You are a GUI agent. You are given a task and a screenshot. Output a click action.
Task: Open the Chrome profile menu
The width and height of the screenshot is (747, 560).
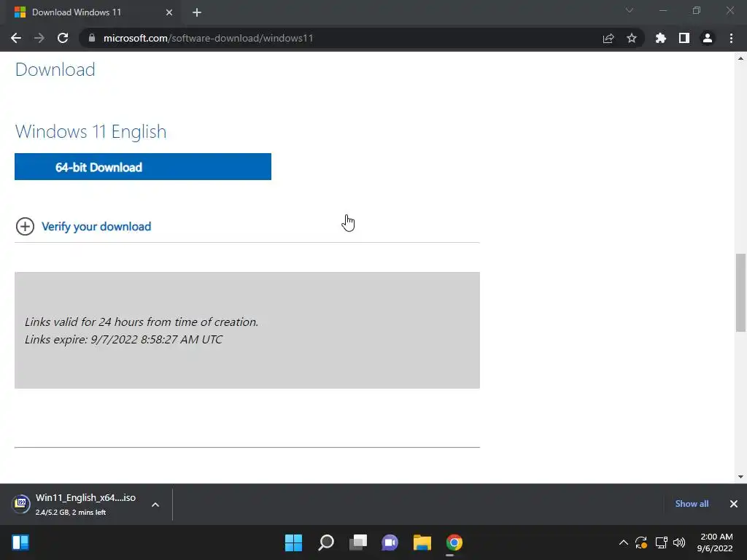[x=708, y=38]
